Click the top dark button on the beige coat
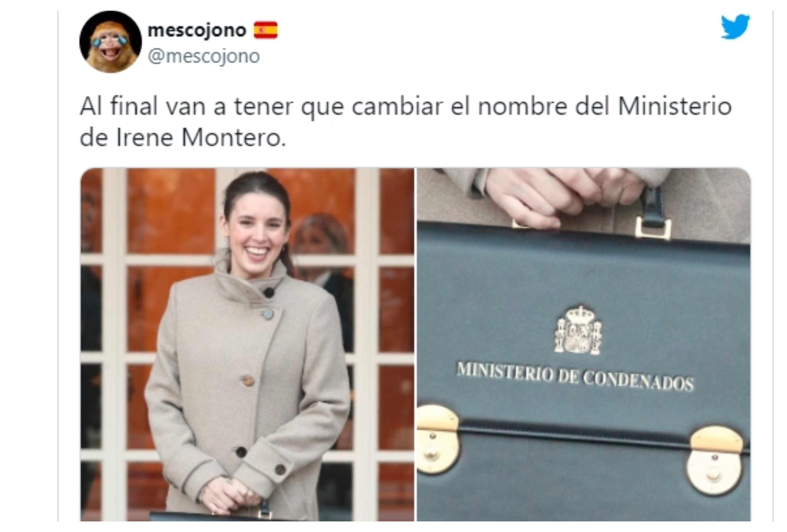The image size is (787, 532). 269,293
